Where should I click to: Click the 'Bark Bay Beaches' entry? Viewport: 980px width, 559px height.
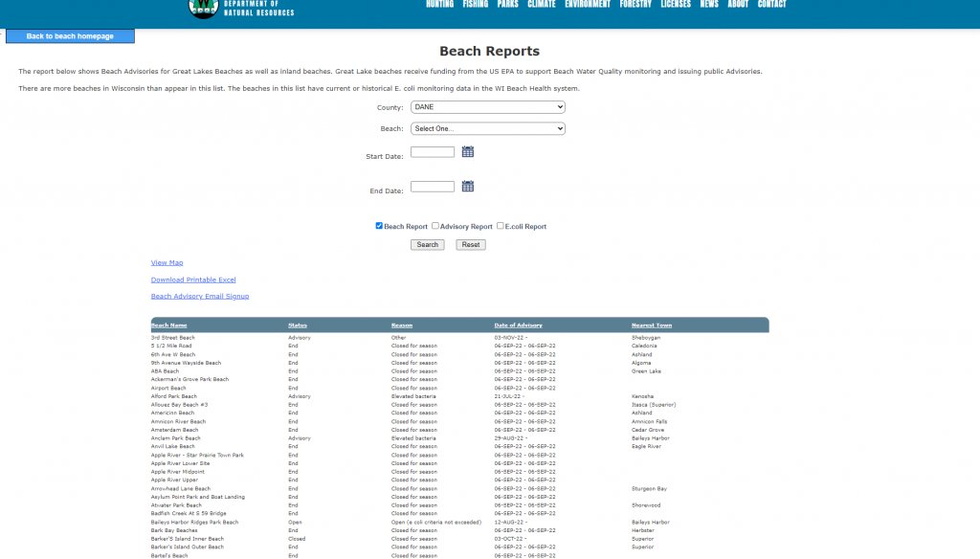tap(174, 530)
